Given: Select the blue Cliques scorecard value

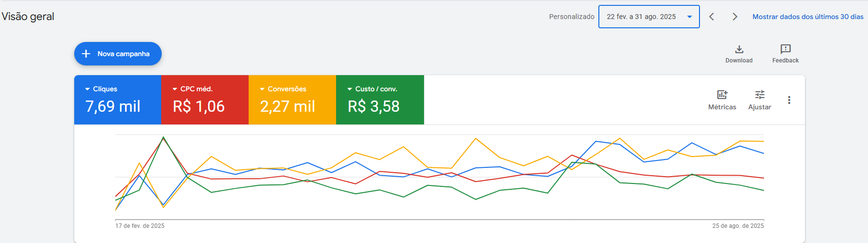Looking at the screenshot, I should click(113, 106).
